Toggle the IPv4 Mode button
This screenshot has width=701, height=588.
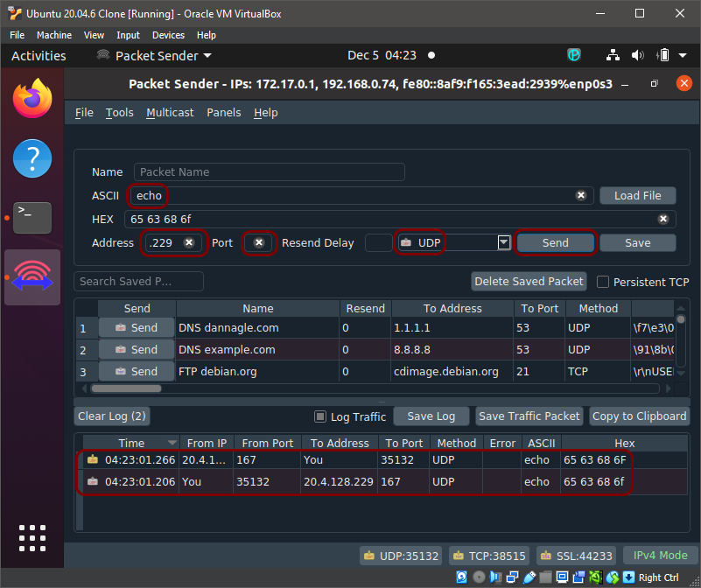(661, 556)
